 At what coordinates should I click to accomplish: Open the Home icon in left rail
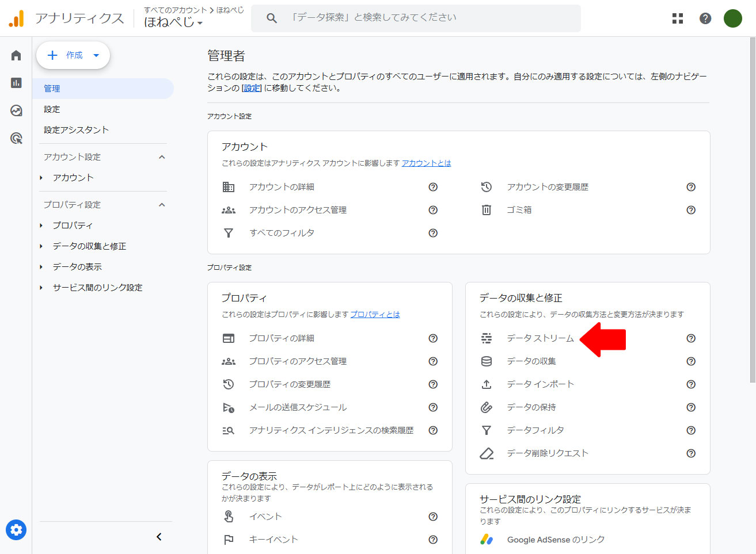click(x=16, y=55)
